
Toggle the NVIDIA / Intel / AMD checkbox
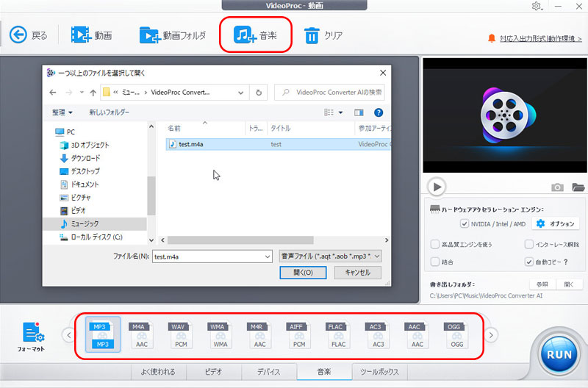pos(465,224)
